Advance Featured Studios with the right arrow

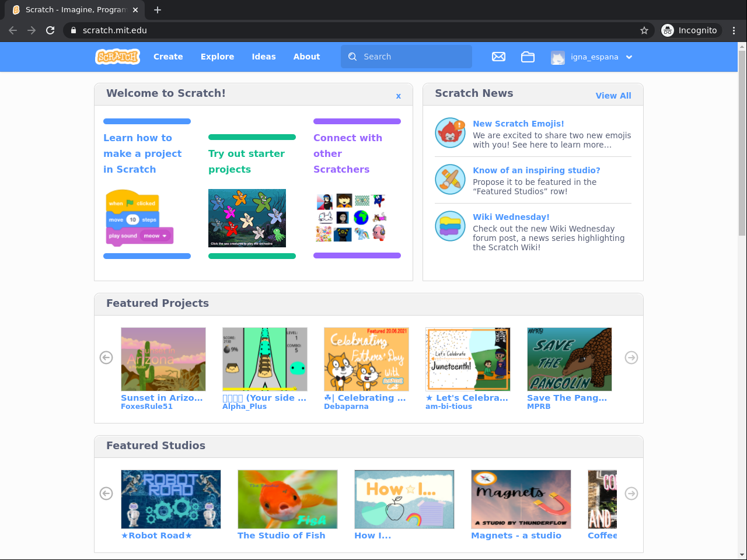point(631,494)
